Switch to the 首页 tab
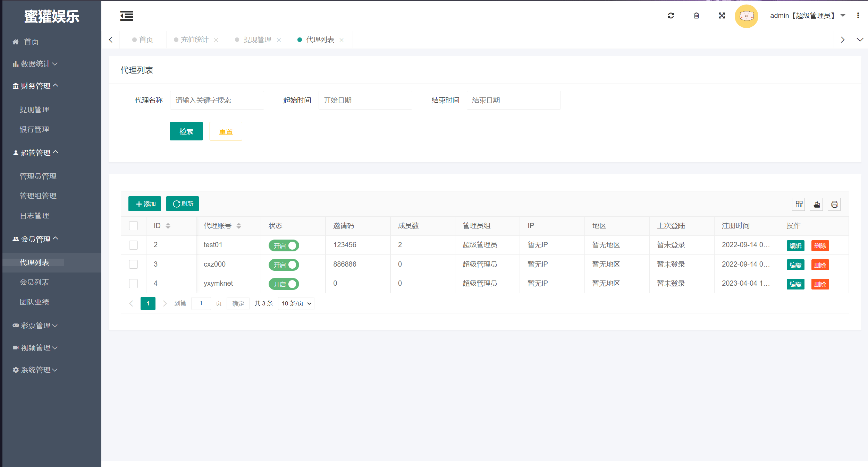The width and height of the screenshot is (868, 467). point(143,40)
